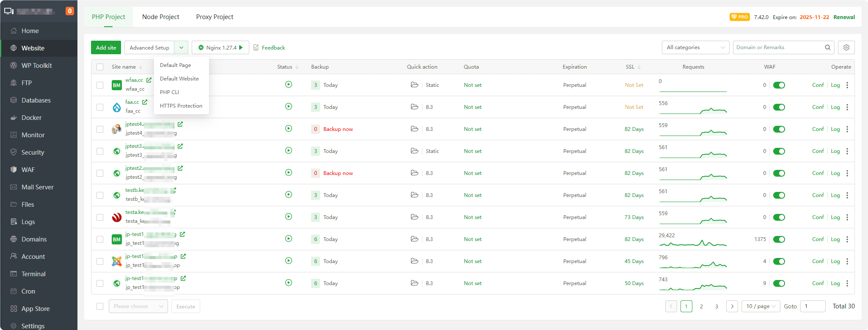Viewport: 868px width, 330px height.
Task: Open table column settings gear
Action: 846,47
